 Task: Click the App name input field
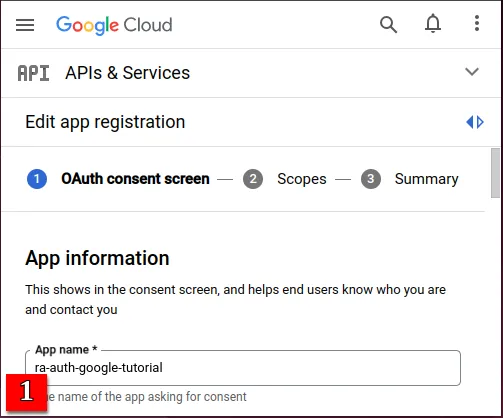pyautogui.click(x=243, y=368)
